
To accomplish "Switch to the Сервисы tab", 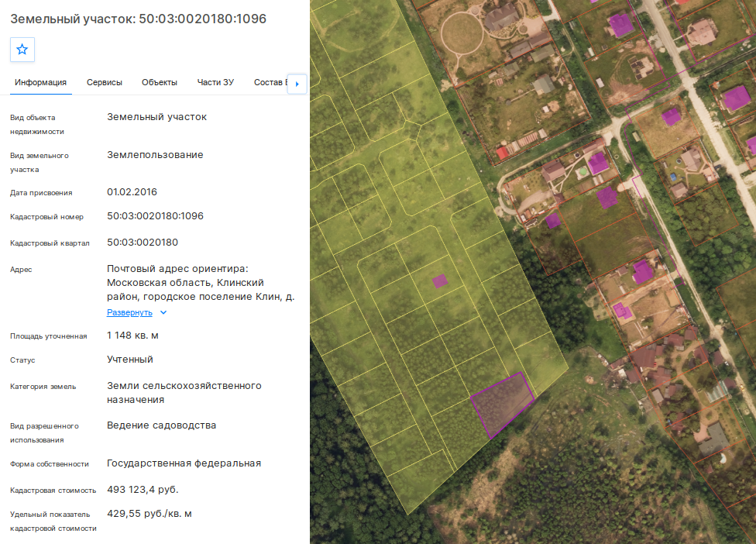I will click(x=104, y=82).
